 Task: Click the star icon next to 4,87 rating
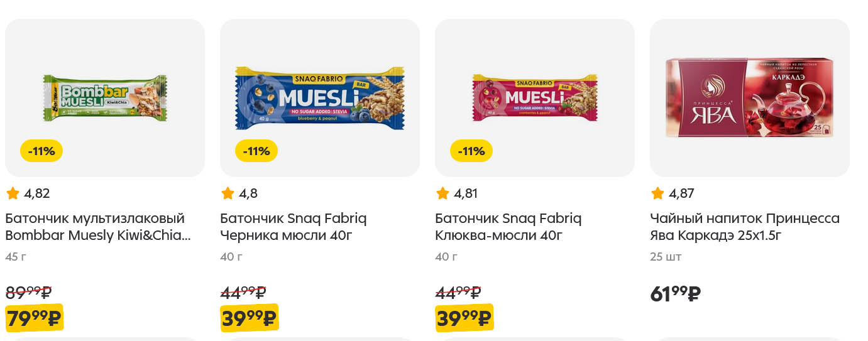point(657,193)
